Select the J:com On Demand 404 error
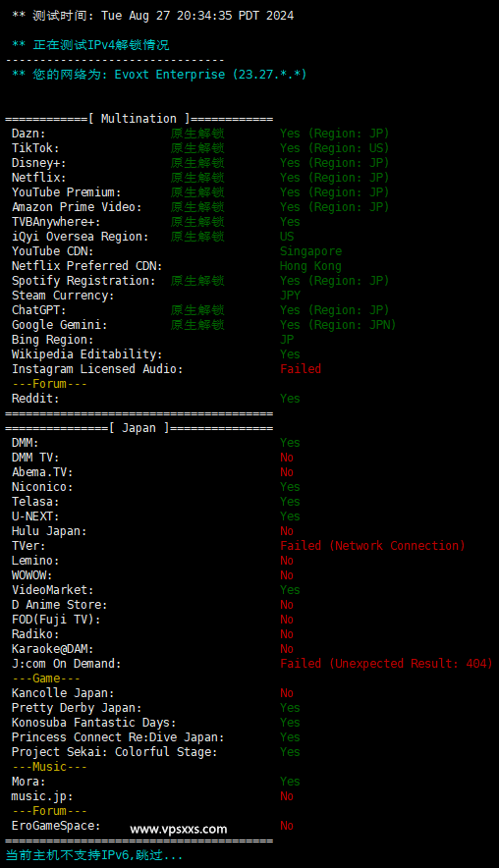499x868 pixels. coord(387,663)
